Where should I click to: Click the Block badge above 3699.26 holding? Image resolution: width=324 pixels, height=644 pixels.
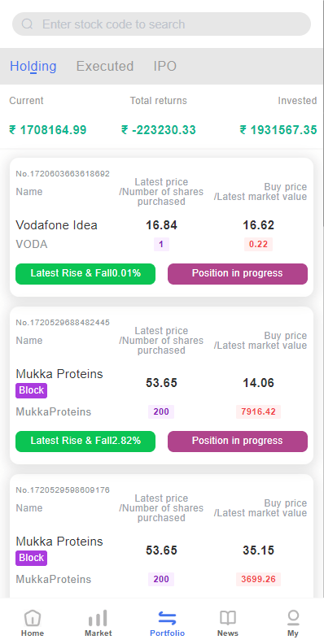32,558
